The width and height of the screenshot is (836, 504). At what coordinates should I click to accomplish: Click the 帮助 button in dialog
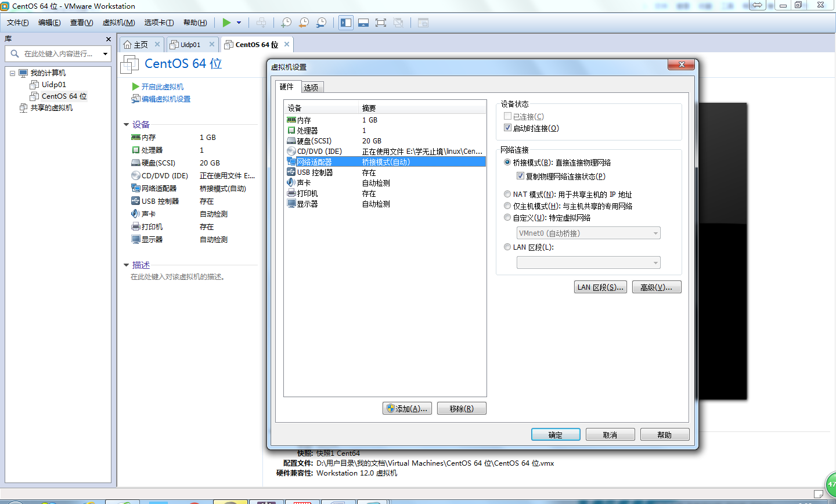pyautogui.click(x=665, y=434)
